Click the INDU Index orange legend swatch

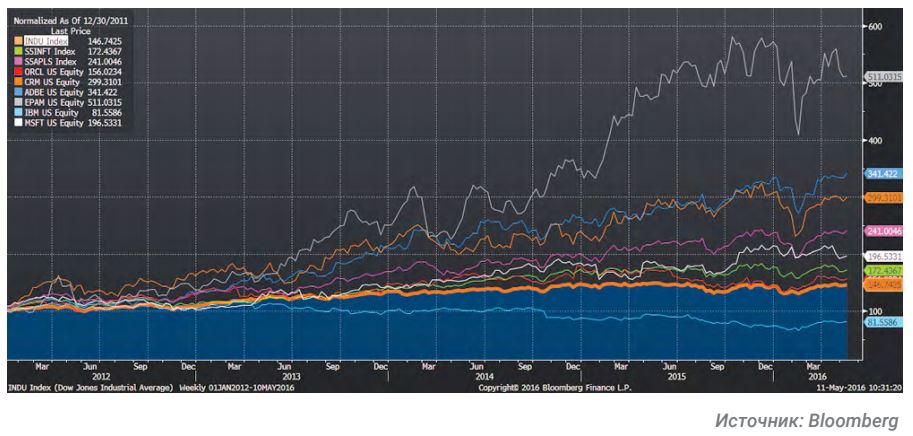tap(16, 40)
